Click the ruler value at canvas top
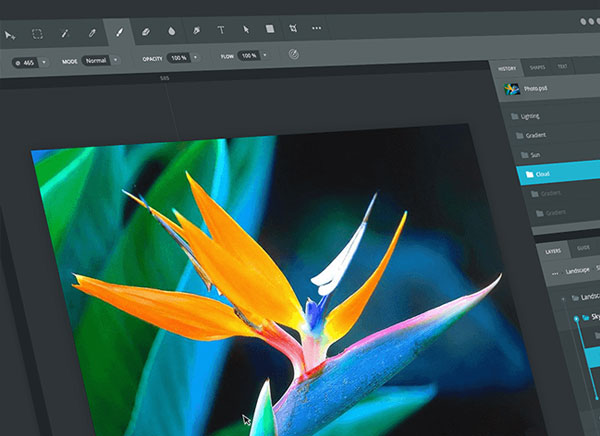Viewport: 600px width, 436px height. (x=165, y=78)
